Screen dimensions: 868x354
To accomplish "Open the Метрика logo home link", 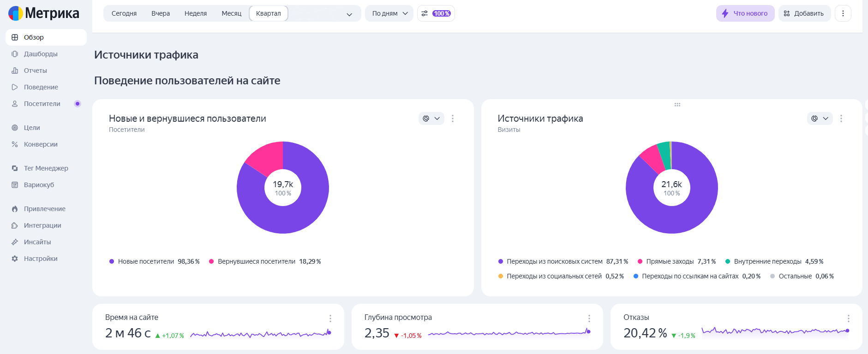I will click(44, 13).
